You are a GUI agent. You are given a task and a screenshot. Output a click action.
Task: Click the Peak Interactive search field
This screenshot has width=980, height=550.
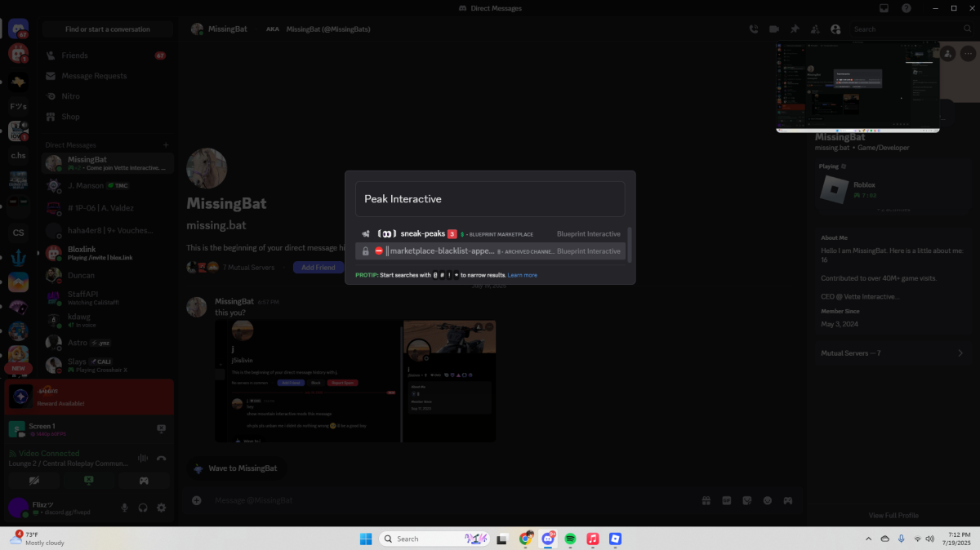(490, 199)
